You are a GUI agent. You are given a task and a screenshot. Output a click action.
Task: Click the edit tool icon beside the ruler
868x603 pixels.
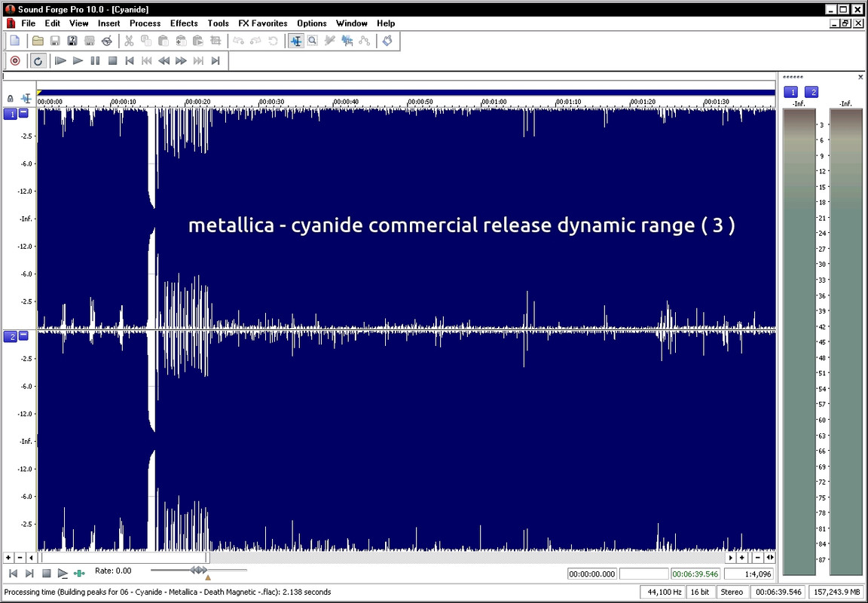pyautogui.click(x=26, y=99)
